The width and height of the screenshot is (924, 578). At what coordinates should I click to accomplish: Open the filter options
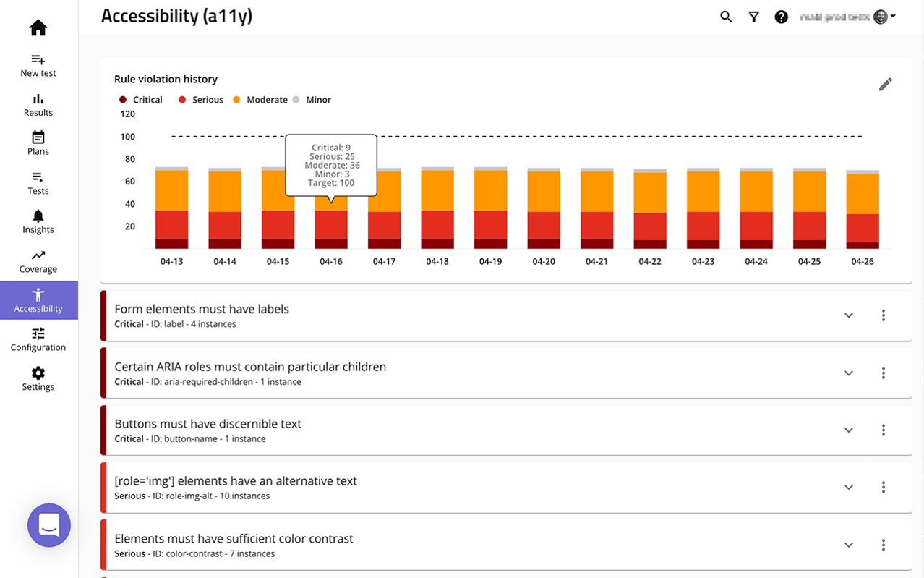click(753, 16)
